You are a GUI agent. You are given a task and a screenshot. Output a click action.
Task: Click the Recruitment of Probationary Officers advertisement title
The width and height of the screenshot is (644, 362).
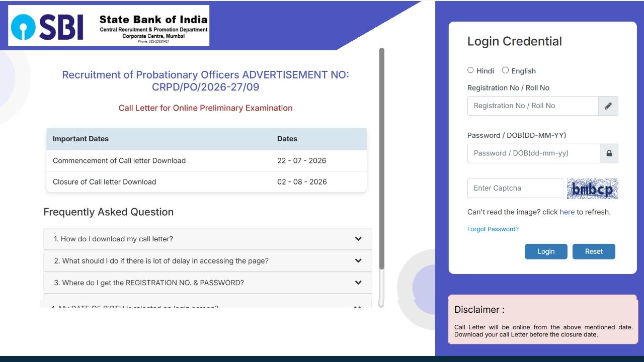tap(205, 81)
